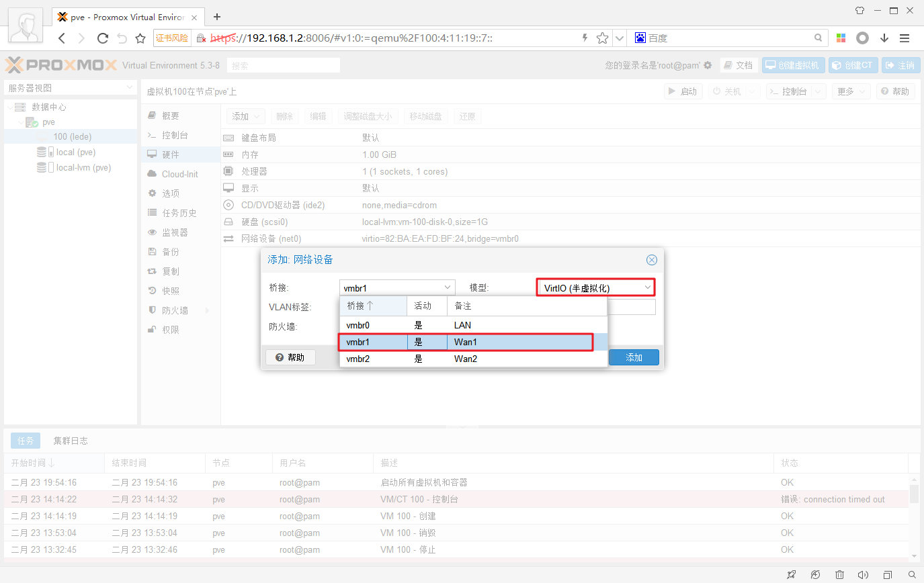This screenshot has height=583, width=924.
Task: Click the Proxmox logo
Action: point(61,65)
